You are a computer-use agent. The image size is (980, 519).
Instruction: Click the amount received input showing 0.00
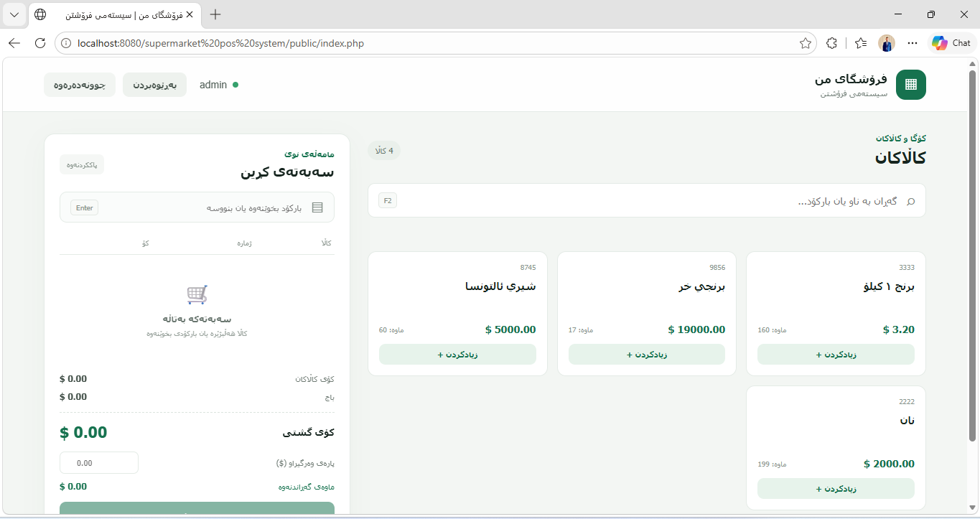click(99, 463)
